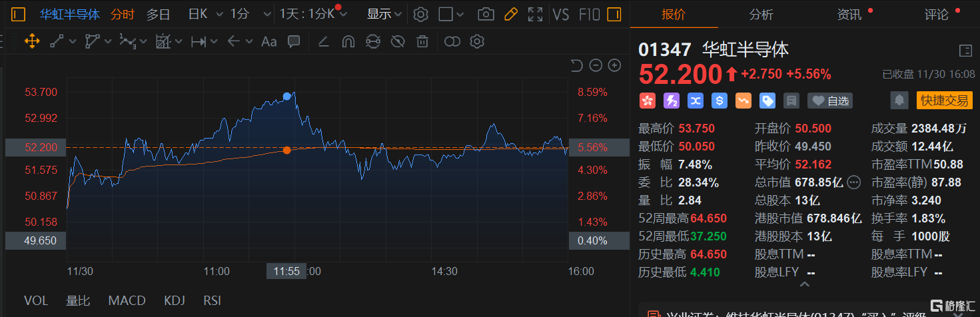Delete drawings with the trash icon
The width and height of the screenshot is (980, 317).
point(422,42)
